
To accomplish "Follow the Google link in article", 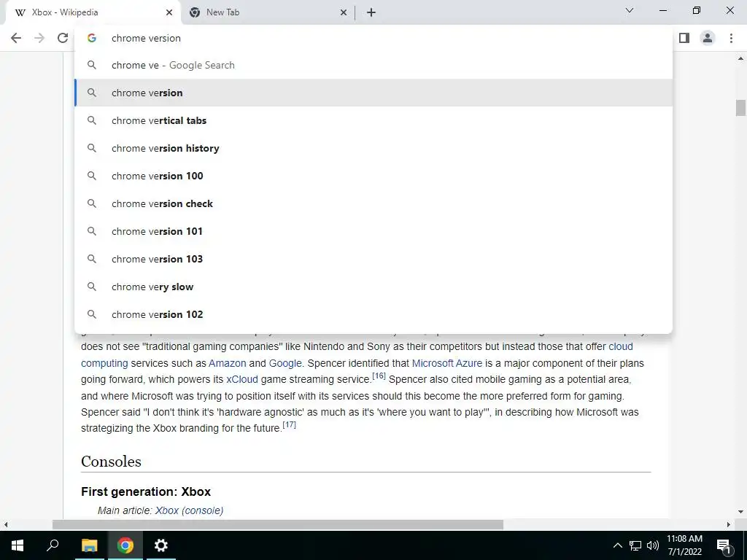I will 285,363.
